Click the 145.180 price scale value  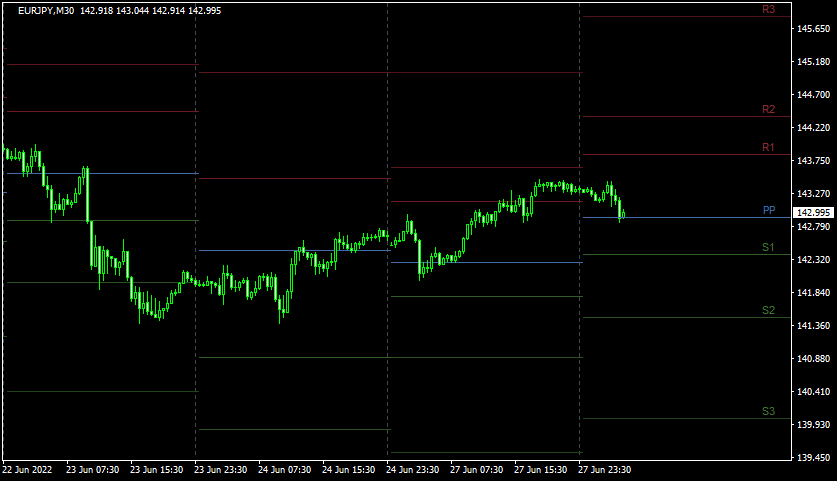click(x=814, y=62)
